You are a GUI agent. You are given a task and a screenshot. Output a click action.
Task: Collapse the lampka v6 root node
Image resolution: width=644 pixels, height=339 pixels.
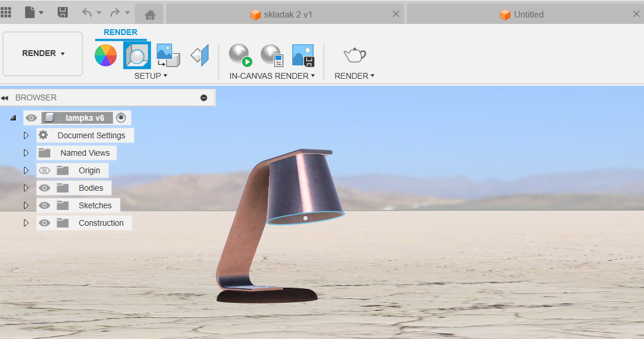tap(13, 118)
